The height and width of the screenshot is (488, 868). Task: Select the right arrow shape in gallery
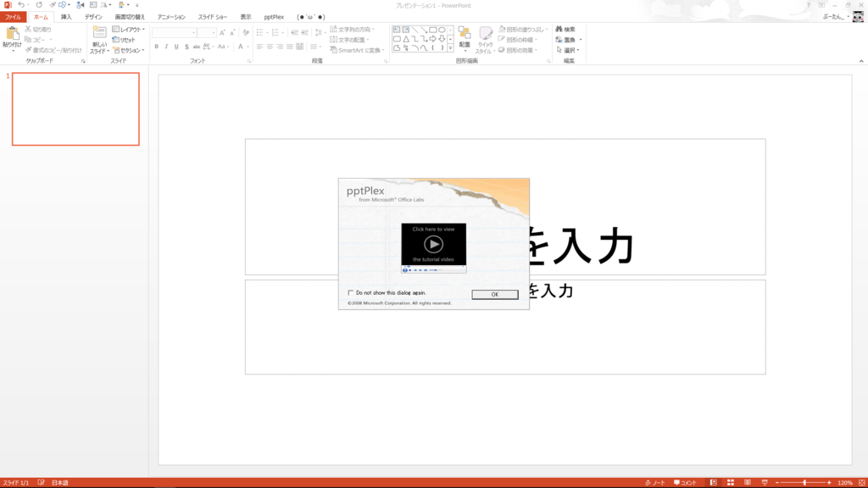433,39
